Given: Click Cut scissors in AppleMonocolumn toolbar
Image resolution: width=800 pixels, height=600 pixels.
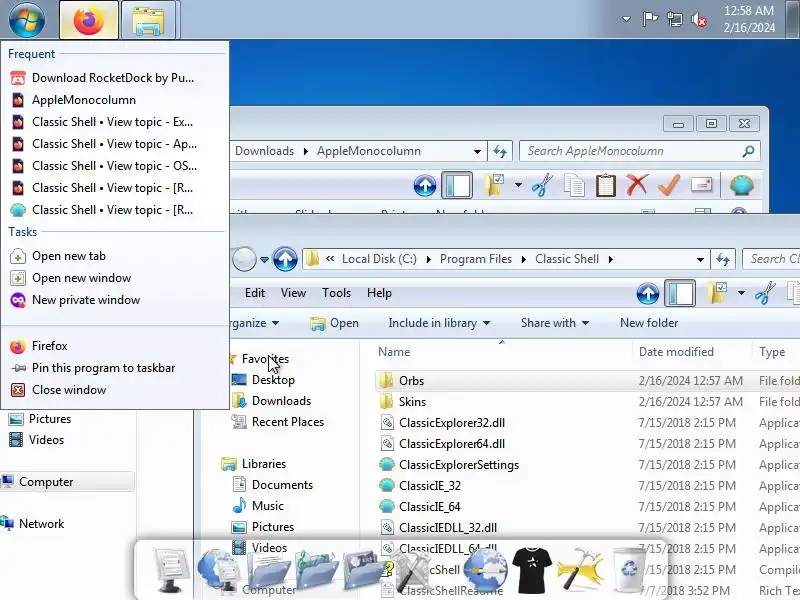Looking at the screenshot, I should click(542, 185).
